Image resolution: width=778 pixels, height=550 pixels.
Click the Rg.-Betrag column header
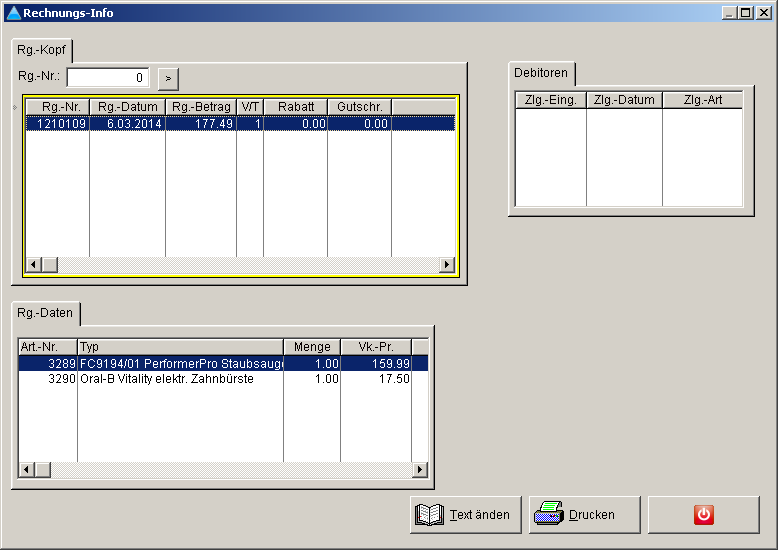[201, 107]
